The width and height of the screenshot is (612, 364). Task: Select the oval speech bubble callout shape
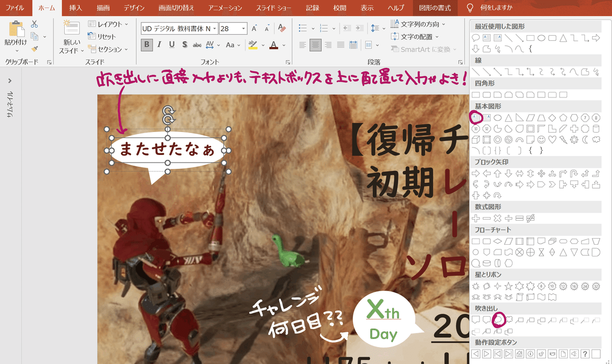pos(498,320)
